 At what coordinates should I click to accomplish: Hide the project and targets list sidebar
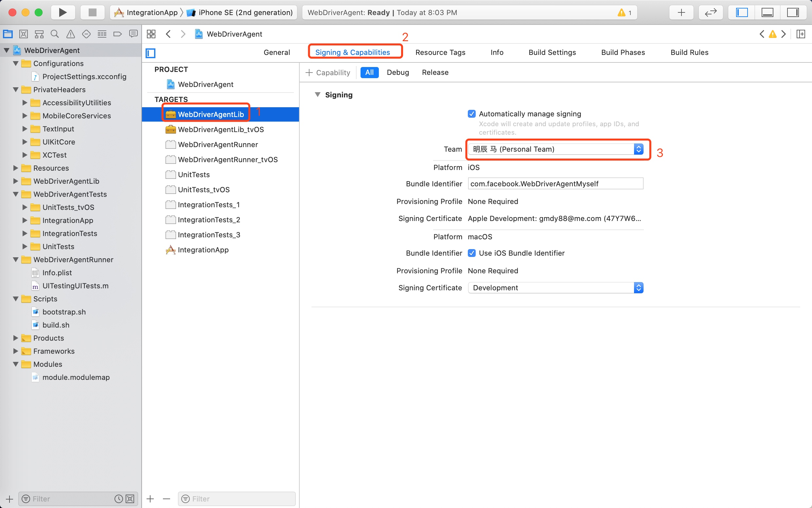click(150, 53)
